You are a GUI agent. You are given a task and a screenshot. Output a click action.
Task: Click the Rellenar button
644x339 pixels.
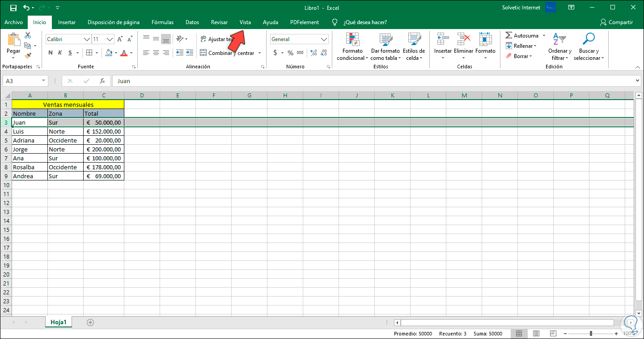pyautogui.click(x=521, y=46)
